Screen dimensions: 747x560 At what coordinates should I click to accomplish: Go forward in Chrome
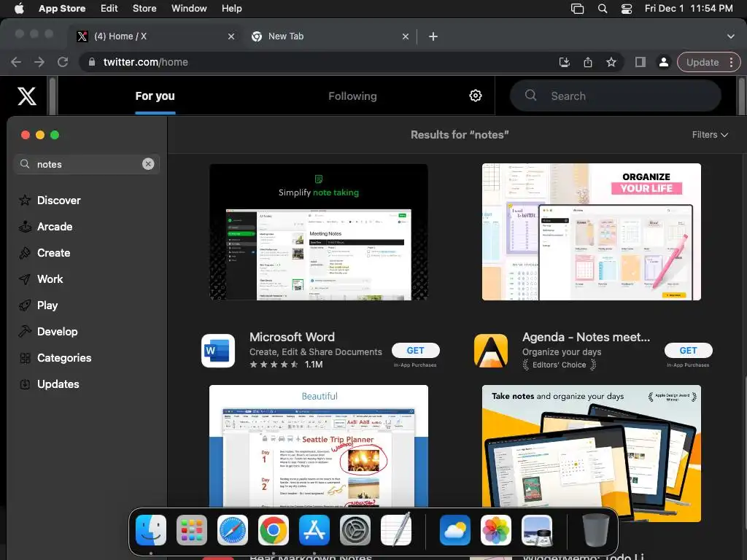click(x=39, y=63)
